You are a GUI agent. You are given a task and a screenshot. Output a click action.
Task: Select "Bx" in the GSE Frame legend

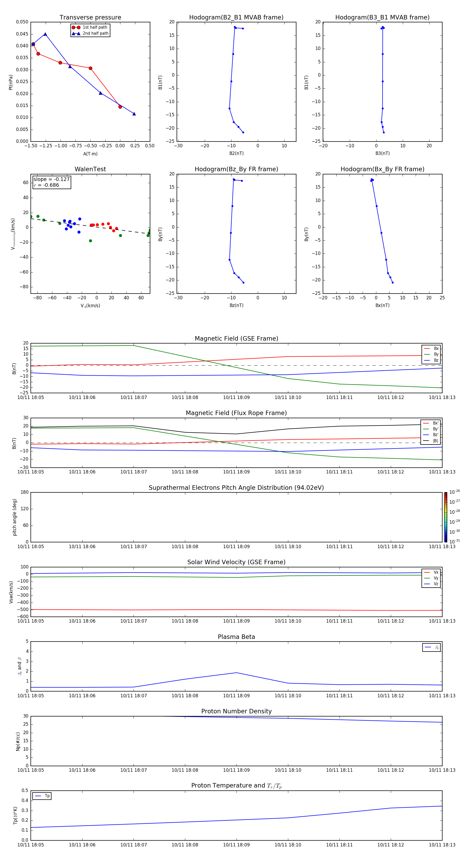(431, 349)
